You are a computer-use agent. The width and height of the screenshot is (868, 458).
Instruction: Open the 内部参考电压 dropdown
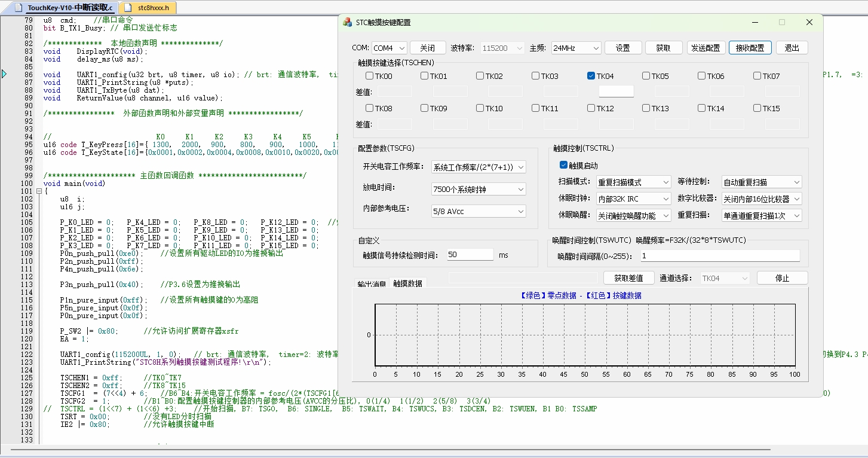479,211
